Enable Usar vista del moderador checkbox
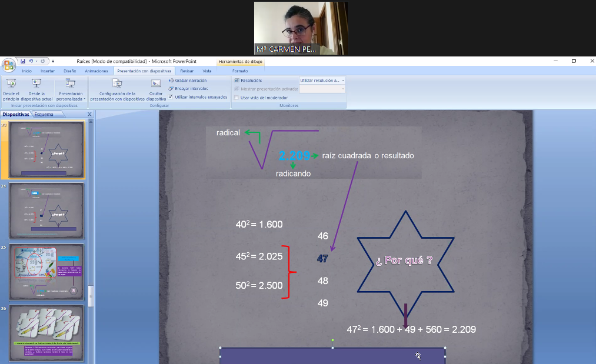Image resolution: width=596 pixels, height=364 pixels. 237,98
